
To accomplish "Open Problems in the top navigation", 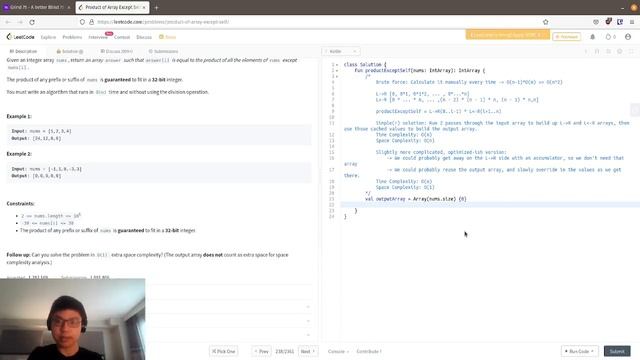I will pos(72,37).
